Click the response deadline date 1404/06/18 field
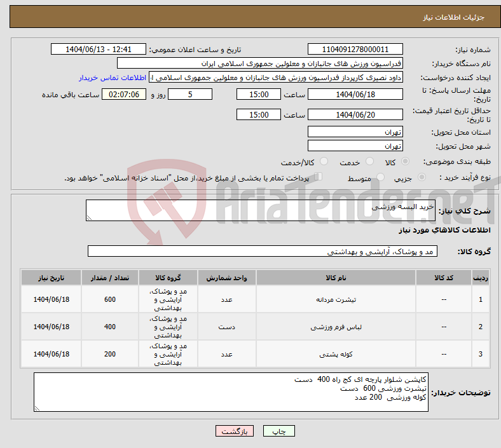The width and height of the screenshot is (501, 448). [x=355, y=95]
